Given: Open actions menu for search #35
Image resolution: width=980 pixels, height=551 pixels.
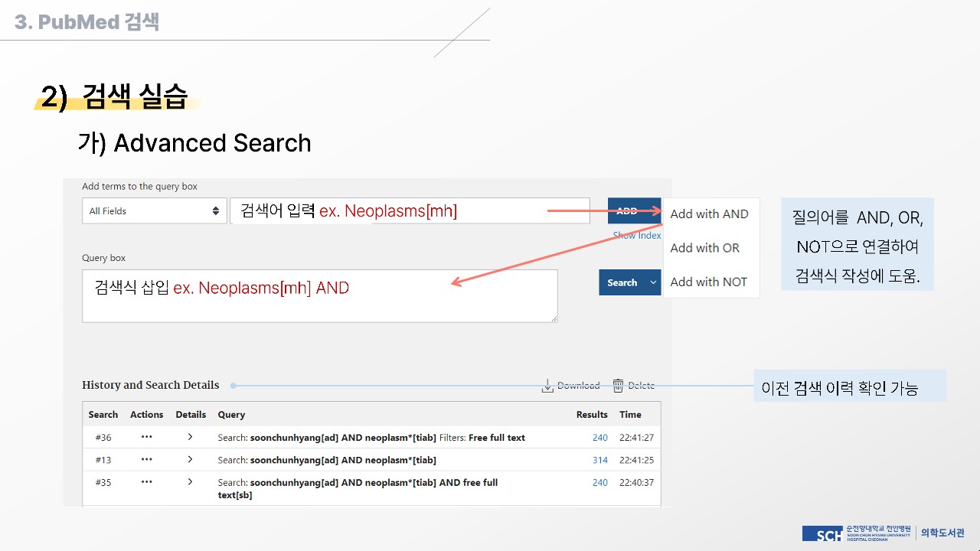Looking at the screenshot, I should [146, 482].
